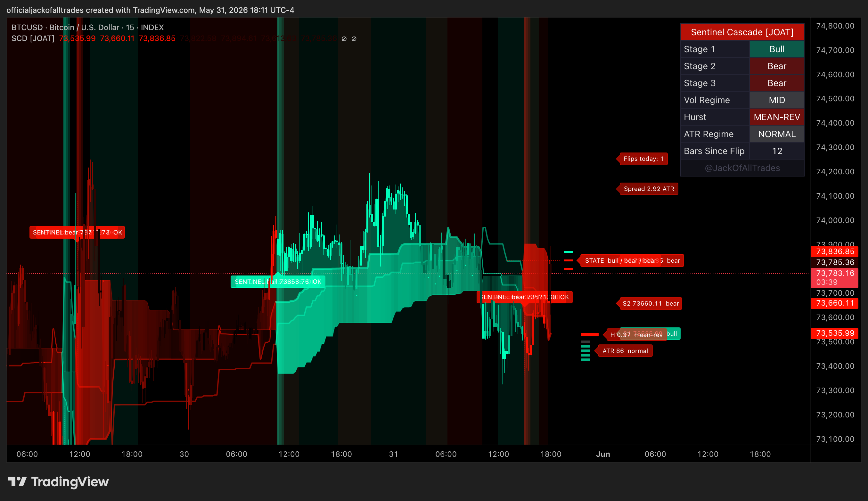Image resolution: width=868 pixels, height=501 pixels.
Task: Click the Spread 2.92 ATR label
Action: tap(648, 189)
